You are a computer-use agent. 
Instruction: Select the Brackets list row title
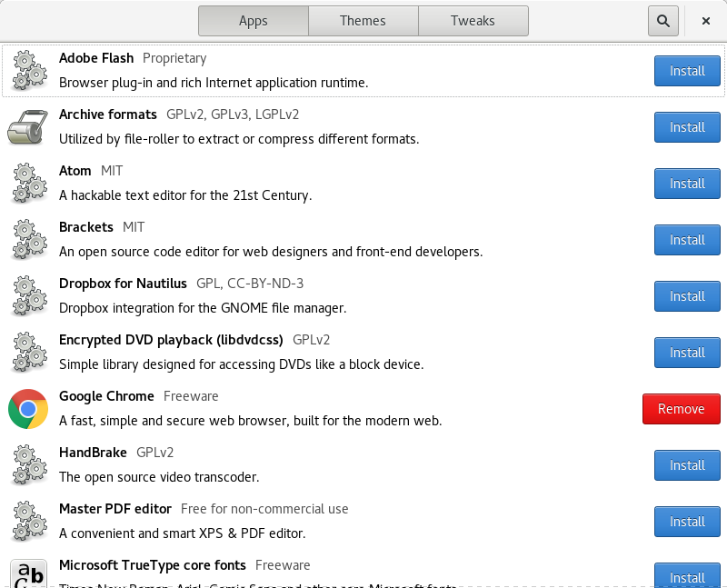tap(86, 227)
